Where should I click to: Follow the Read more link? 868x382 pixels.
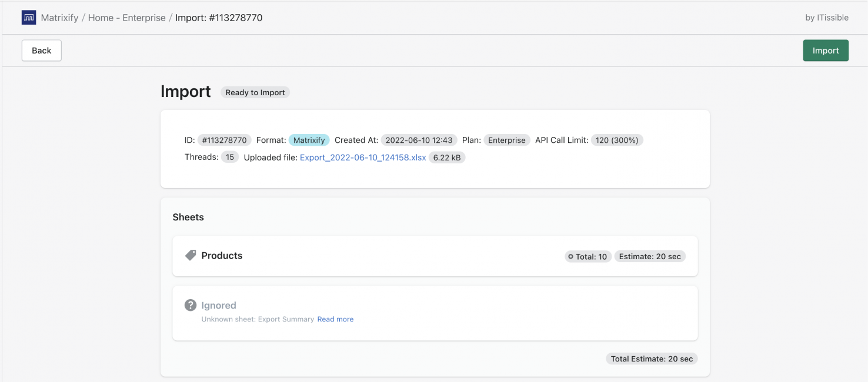pos(335,319)
